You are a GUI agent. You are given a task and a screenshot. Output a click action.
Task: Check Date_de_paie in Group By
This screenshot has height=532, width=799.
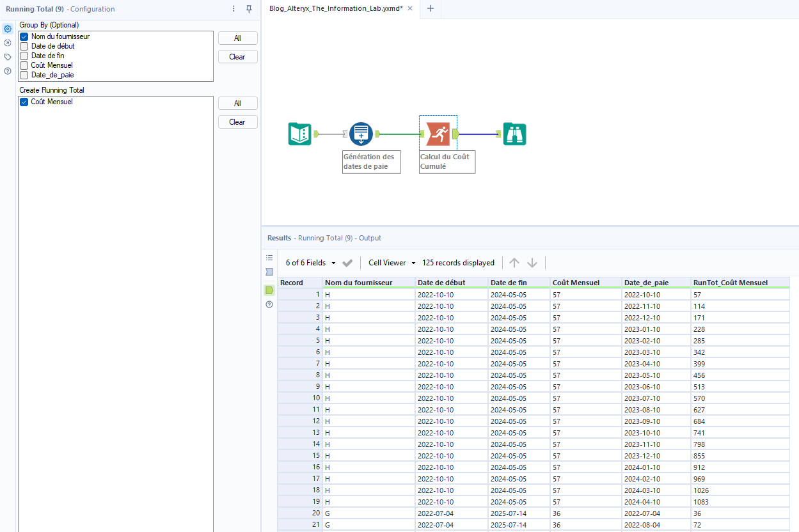click(24, 75)
